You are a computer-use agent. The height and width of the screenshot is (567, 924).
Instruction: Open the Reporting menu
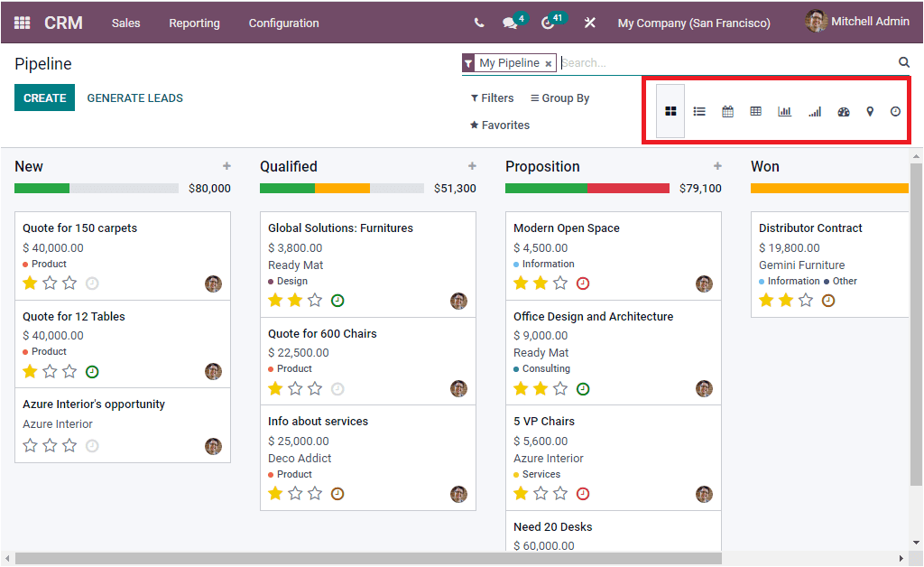pyautogui.click(x=194, y=23)
